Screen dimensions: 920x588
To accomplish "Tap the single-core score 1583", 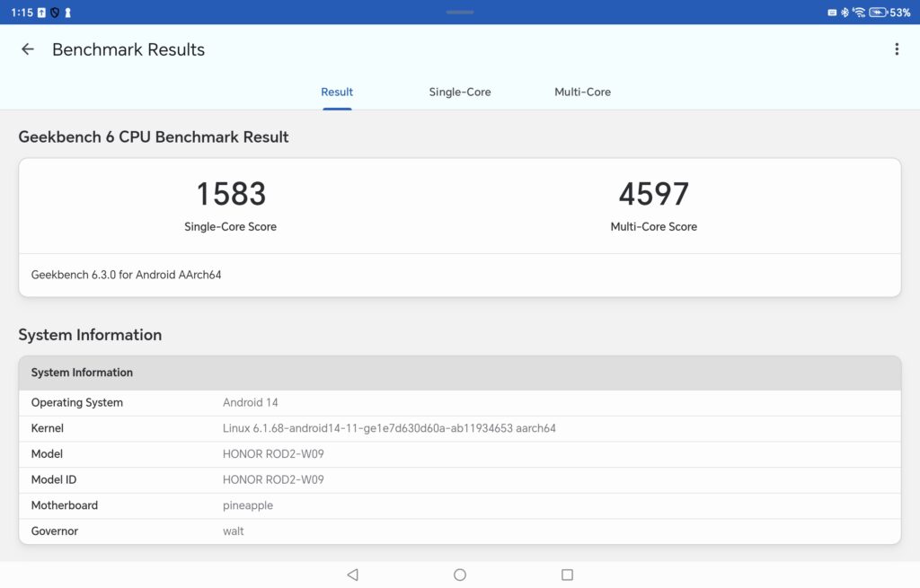I will 231,194.
